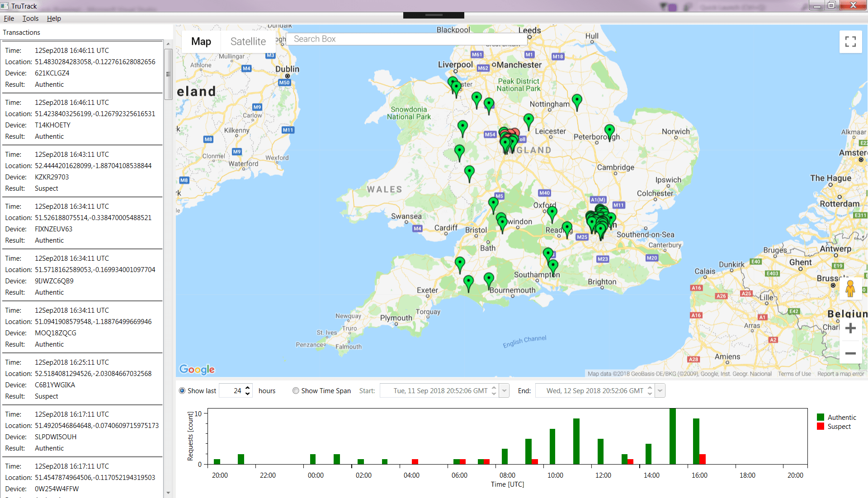Click the Google logo on the map
Viewport: 868px width, 498px height.
tap(197, 369)
